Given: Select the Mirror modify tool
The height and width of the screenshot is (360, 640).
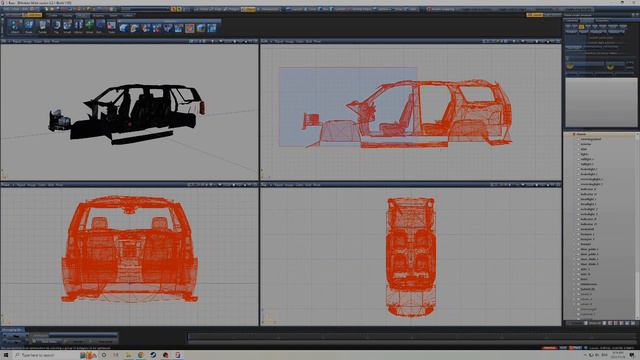Looking at the screenshot, I should pos(78,27).
